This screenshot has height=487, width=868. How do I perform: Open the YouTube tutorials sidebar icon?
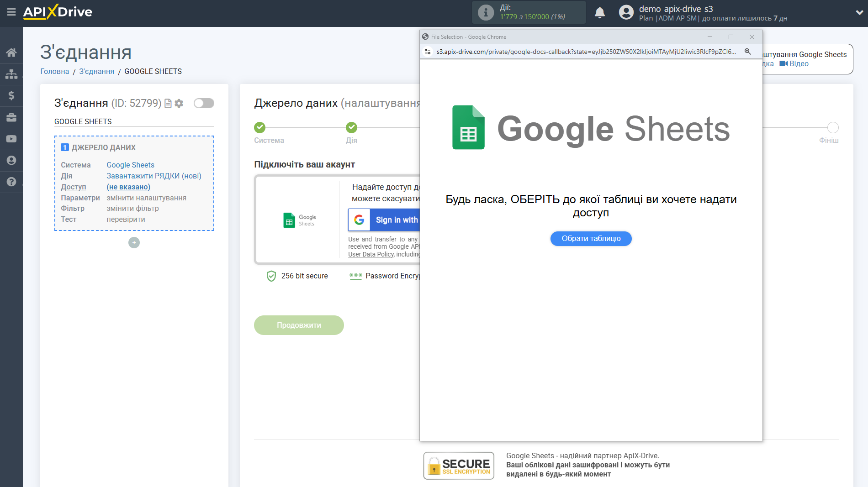click(11, 139)
